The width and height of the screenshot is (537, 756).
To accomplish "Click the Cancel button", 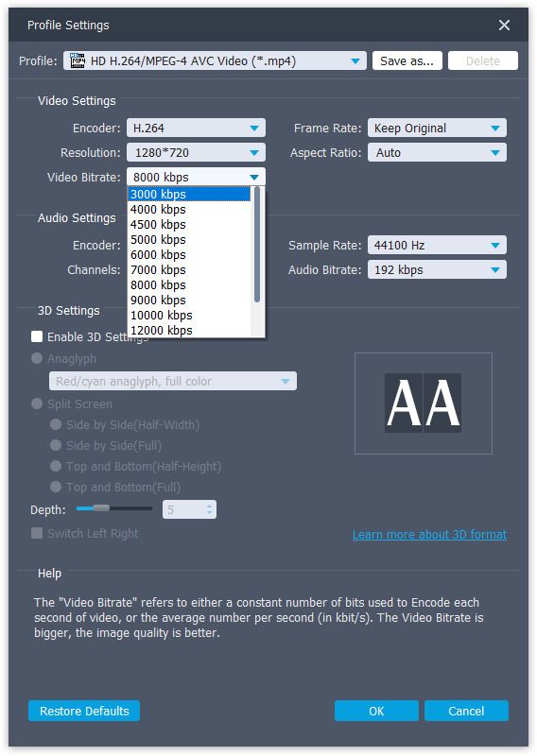I will (466, 712).
